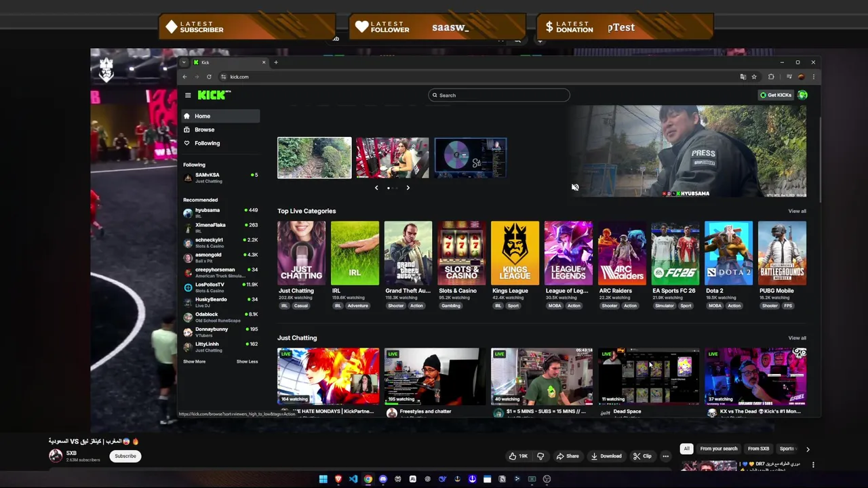Viewport: 868px width, 488px height.
Task: Open Chrome extensions puzzle icon
Action: tap(771, 77)
